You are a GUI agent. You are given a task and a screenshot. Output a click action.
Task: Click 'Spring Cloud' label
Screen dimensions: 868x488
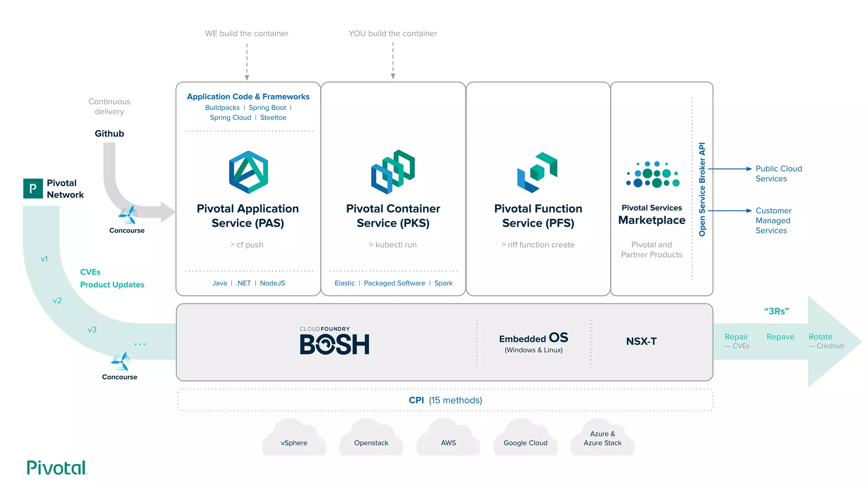[231, 117]
